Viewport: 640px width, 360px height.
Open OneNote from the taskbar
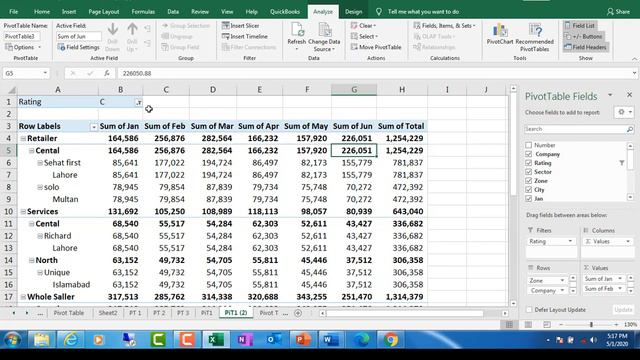244,340
